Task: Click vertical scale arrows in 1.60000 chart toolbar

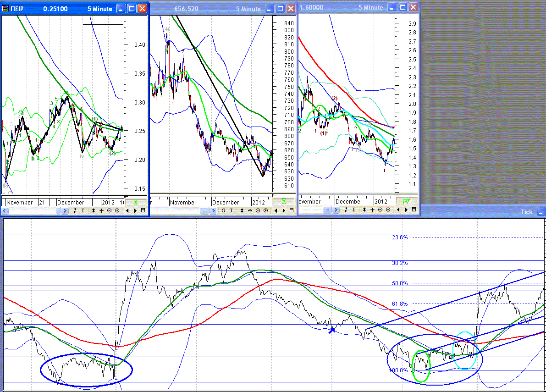Action: [364, 210]
